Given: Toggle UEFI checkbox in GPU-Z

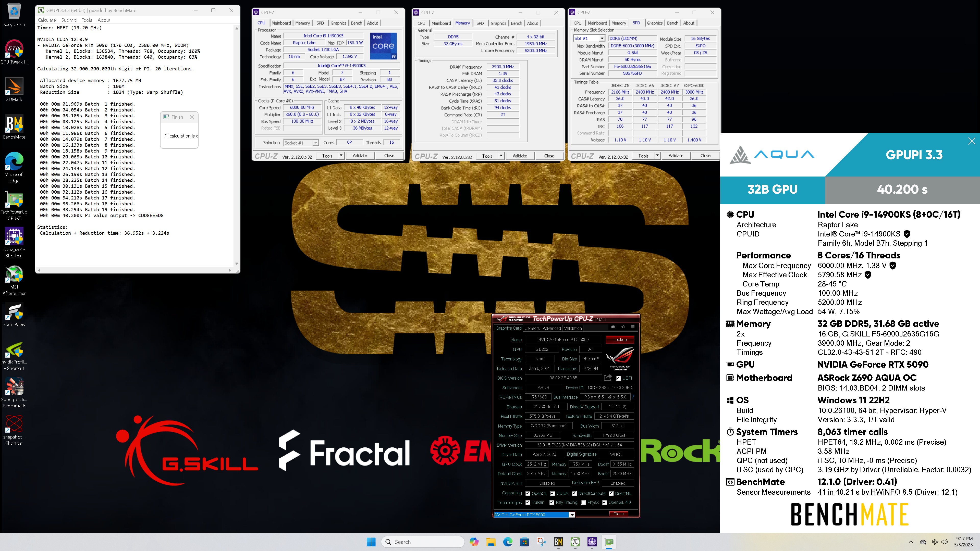Looking at the screenshot, I should [619, 378].
